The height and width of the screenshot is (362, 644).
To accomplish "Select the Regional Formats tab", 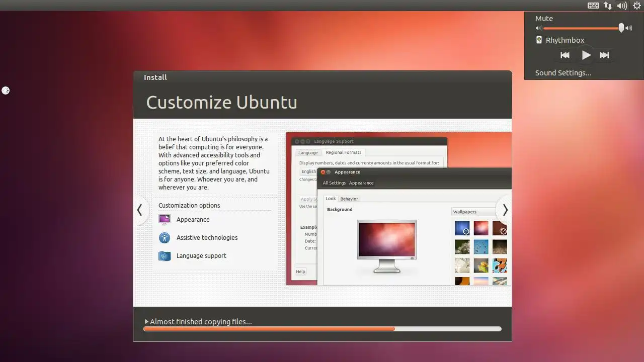I will (x=344, y=152).
